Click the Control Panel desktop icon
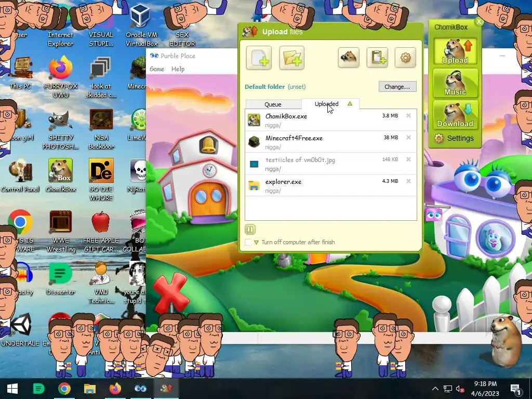 pos(20,176)
